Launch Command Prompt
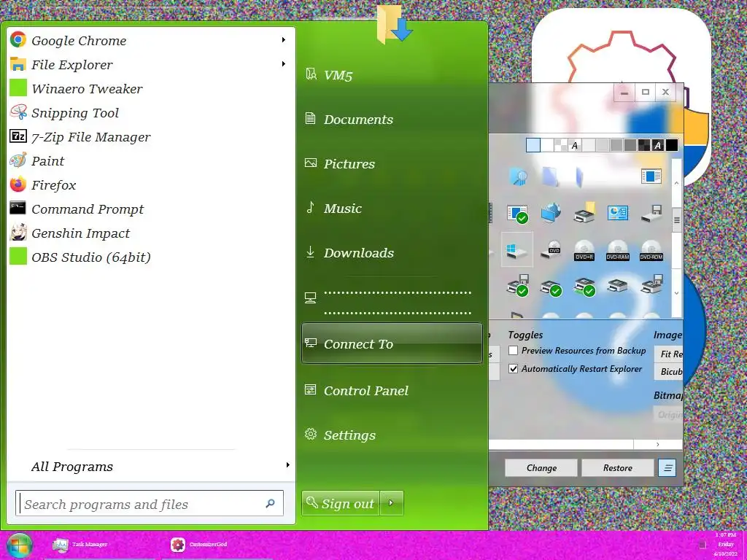Image resolution: width=747 pixels, height=560 pixels. (x=150, y=209)
